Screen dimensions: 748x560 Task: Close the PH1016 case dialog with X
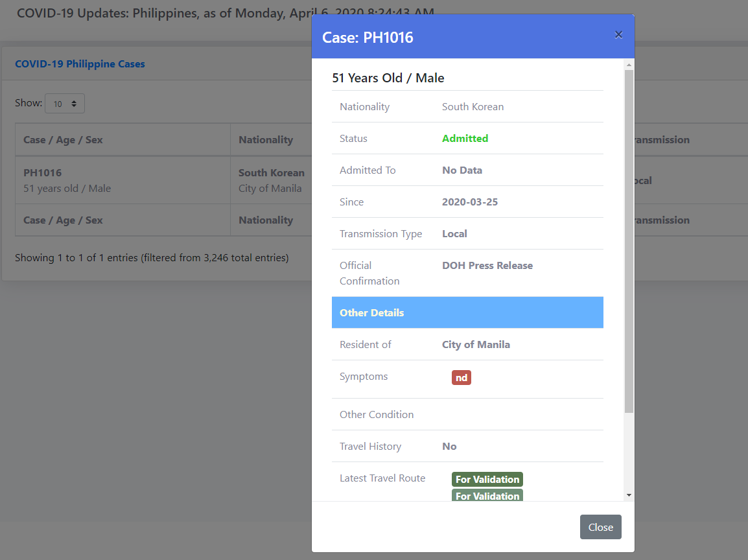coord(618,35)
